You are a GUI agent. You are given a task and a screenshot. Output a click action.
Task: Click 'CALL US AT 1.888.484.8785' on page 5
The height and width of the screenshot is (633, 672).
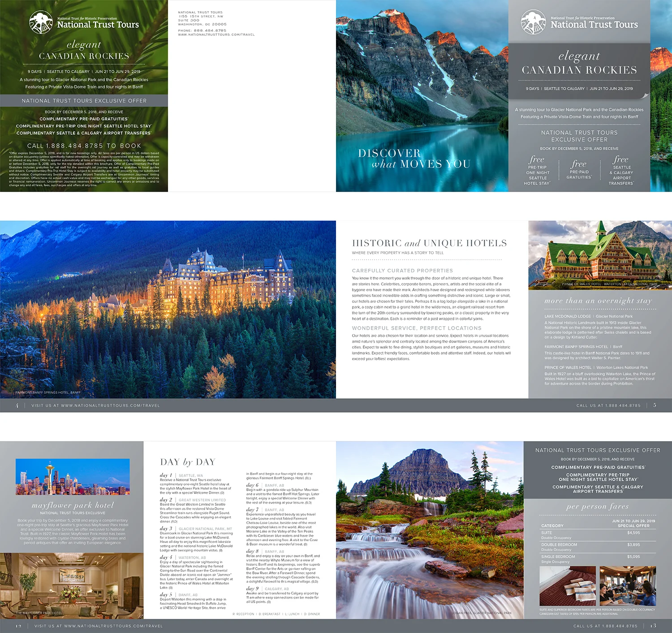pyautogui.click(x=608, y=405)
